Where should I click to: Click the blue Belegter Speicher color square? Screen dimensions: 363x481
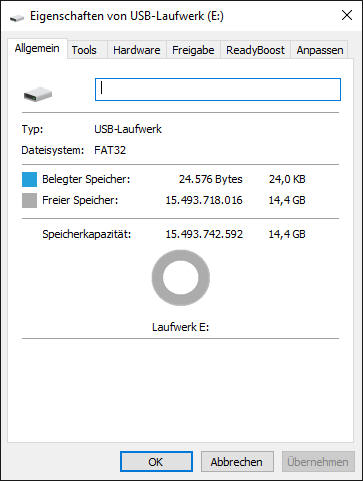pyautogui.click(x=29, y=179)
